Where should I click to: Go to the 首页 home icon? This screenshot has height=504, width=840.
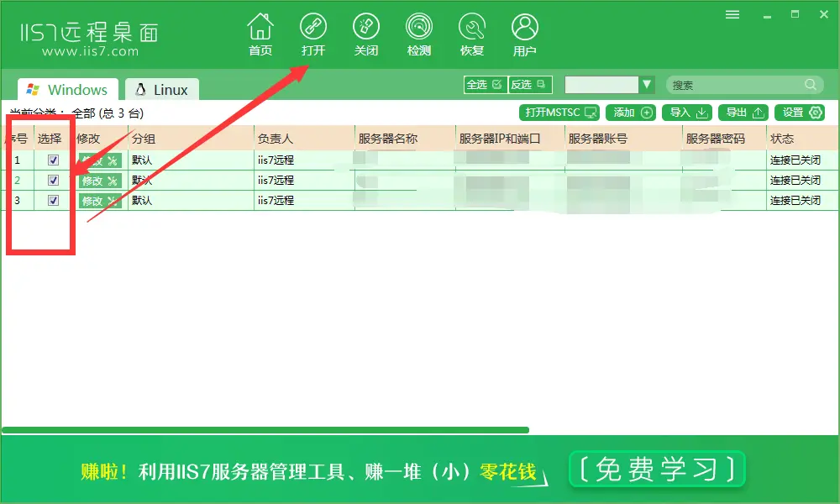(260, 34)
